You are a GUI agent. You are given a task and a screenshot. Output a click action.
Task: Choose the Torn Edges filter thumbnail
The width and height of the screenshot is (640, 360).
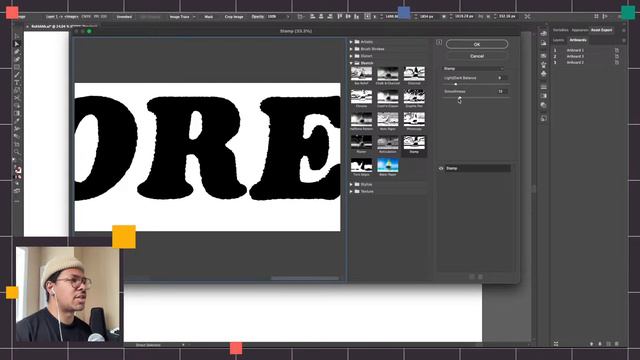[361, 165]
